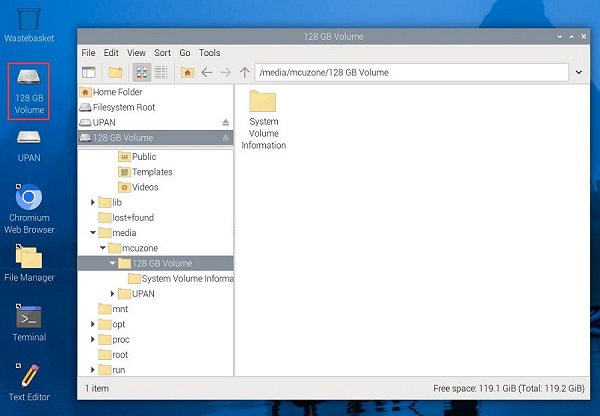This screenshot has width=600, height=416.
Task: Click the opt folder label in tree
Action: [x=119, y=324]
